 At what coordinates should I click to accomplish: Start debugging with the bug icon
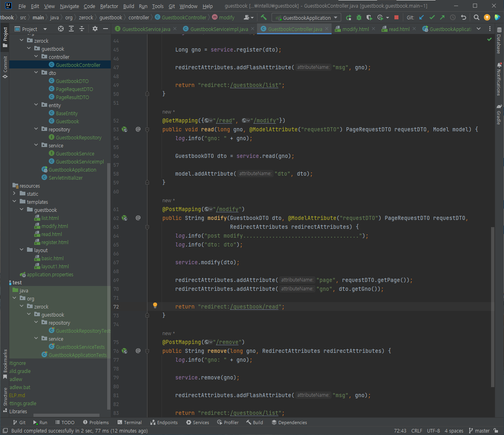click(x=359, y=17)
